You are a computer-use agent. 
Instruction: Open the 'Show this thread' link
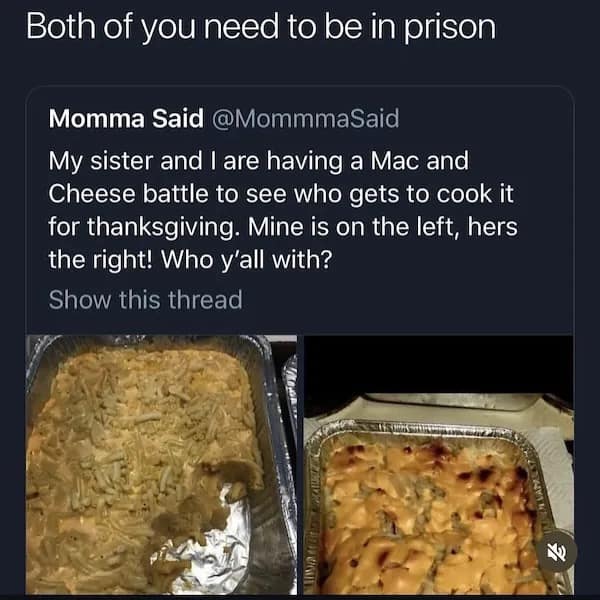tap(145, 299)
